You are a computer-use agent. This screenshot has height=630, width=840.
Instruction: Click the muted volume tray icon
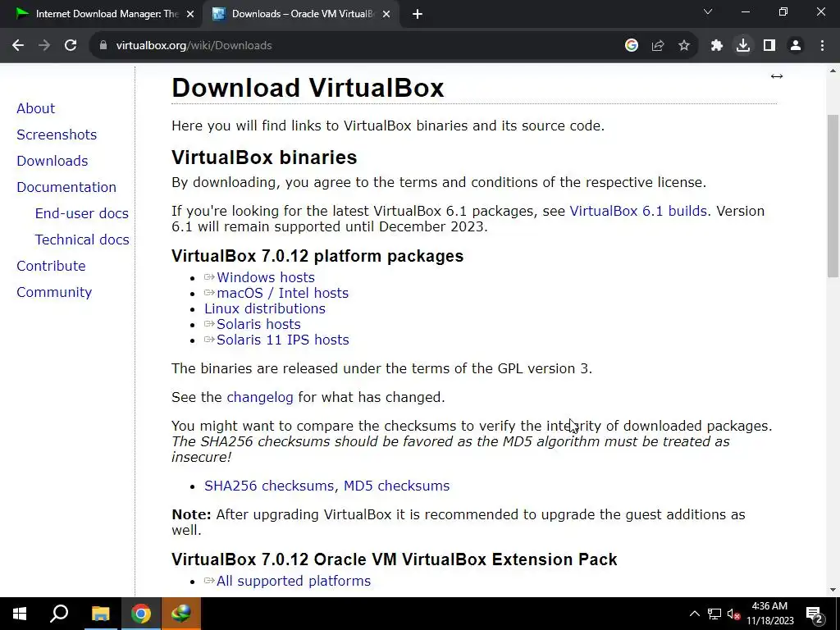pyautogui.click(x=733, y=614)
